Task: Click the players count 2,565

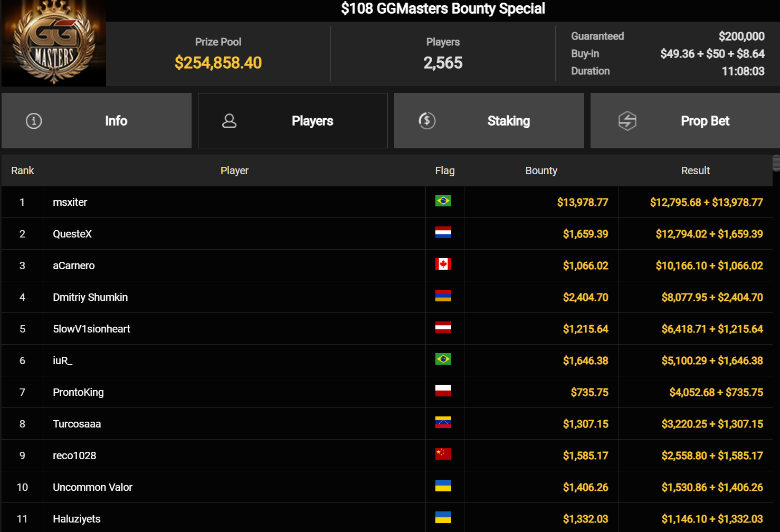Action: (443, 63)
